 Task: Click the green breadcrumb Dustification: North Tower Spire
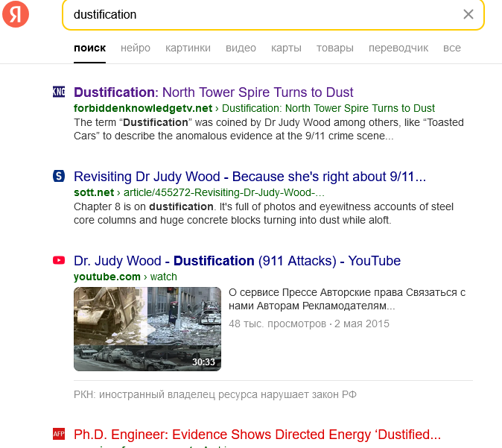328,108
